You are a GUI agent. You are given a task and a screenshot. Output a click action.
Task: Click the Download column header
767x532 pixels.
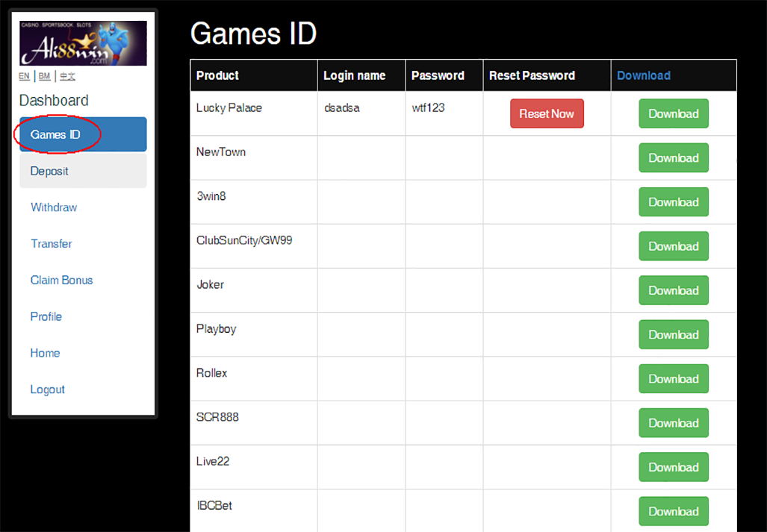[x=643, y=75]
